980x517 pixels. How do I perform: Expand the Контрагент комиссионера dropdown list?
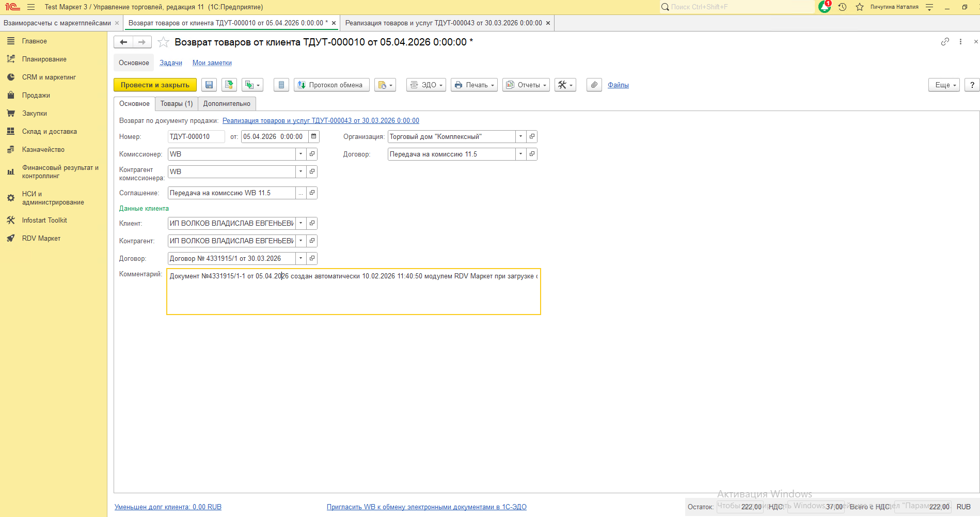point(301,171)
